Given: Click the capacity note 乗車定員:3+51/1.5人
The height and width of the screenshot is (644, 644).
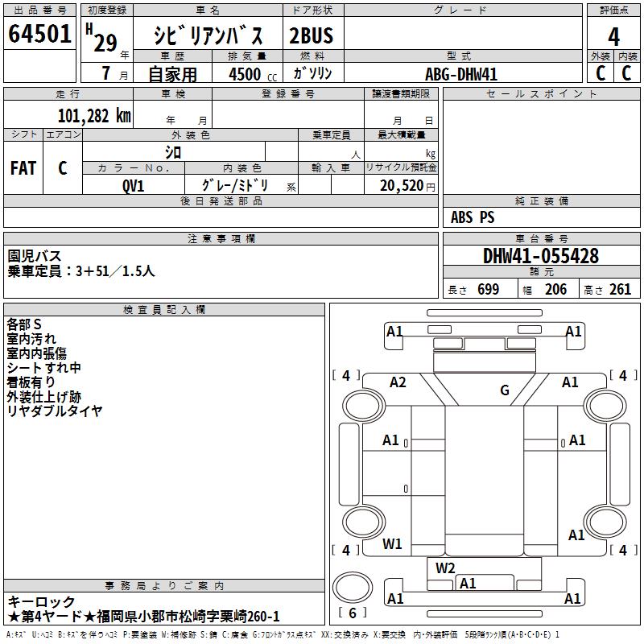Looking at the screenshot, I should click(81, 271).
